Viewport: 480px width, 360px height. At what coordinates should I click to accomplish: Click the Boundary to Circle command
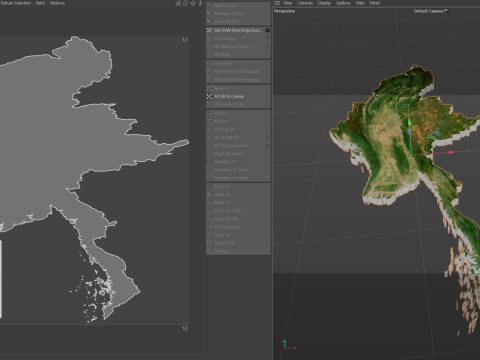click(238, 170)
